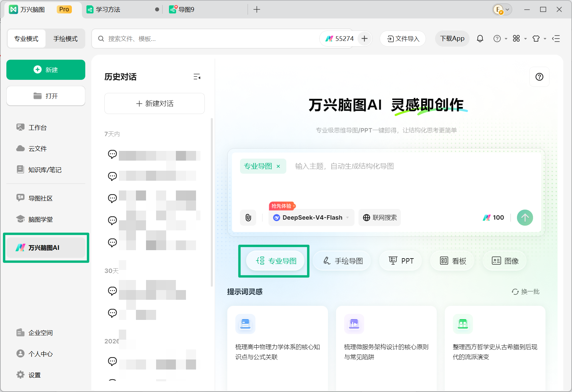The height and width of the screenshot is (392, 572).
Task: Click the 文件导入 button
Action: click(403, 39)
